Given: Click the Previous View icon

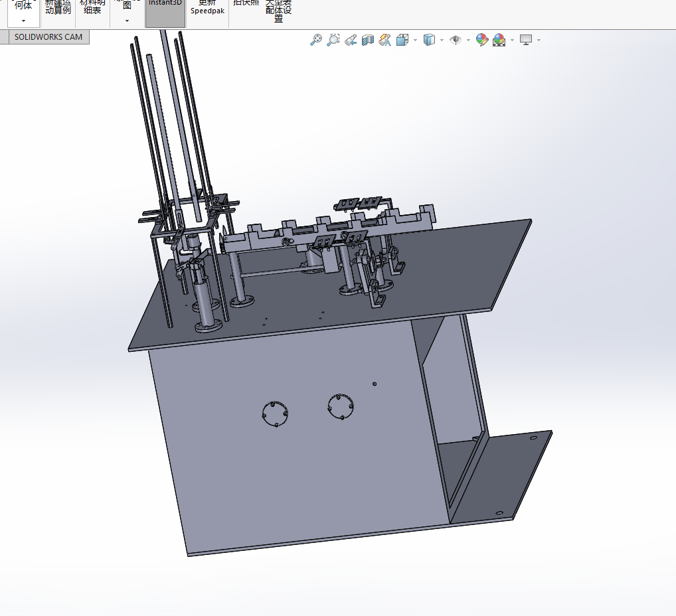Looking at the screenshot, I should pyautogui.click(x=351, y=40).
